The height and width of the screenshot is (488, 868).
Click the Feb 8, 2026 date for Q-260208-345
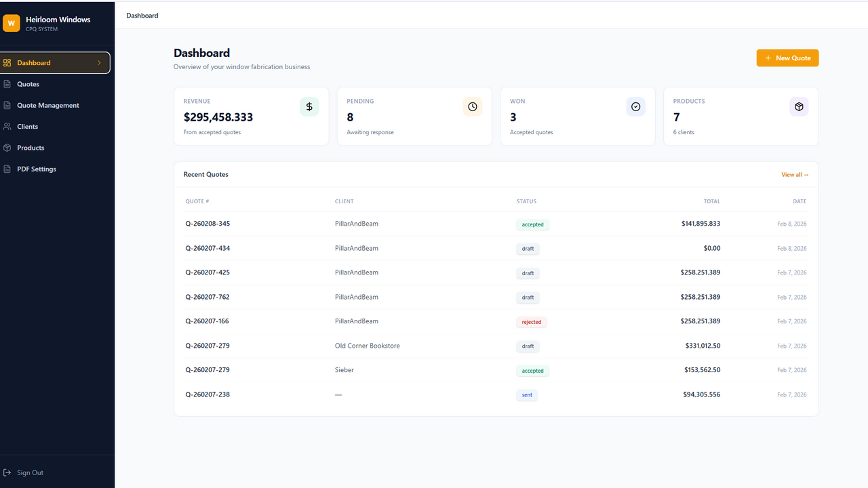click(792, 224)
